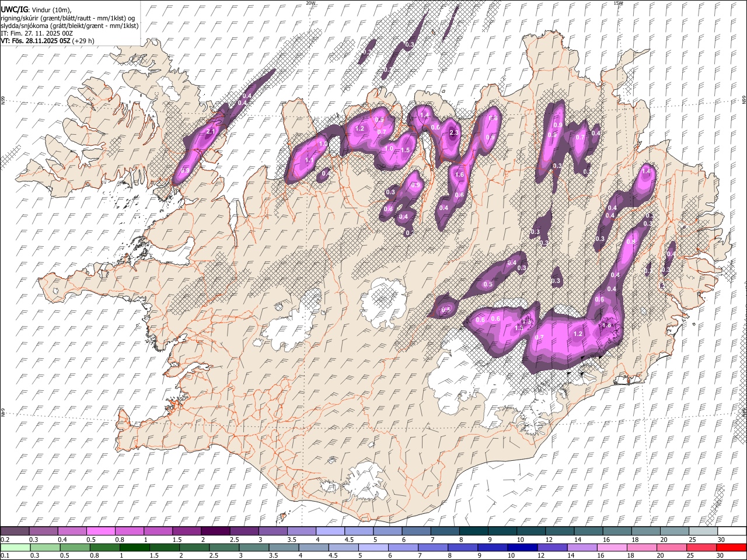
Task: Select the "rigning/skúrir" description line
Action: tap(68, 17)
